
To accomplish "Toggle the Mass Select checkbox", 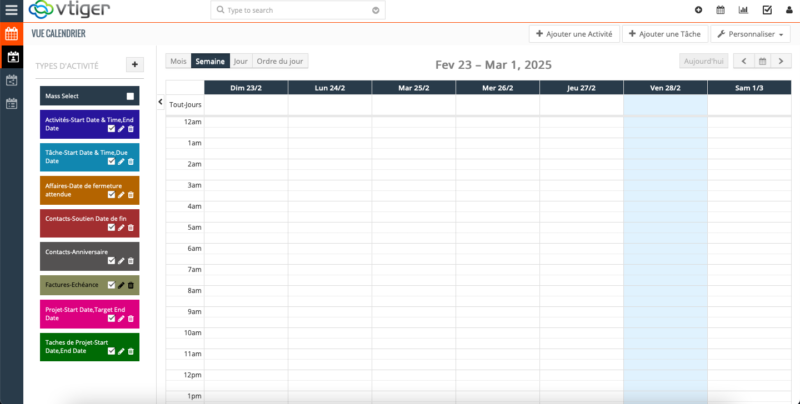I will [x=130, y=97].
